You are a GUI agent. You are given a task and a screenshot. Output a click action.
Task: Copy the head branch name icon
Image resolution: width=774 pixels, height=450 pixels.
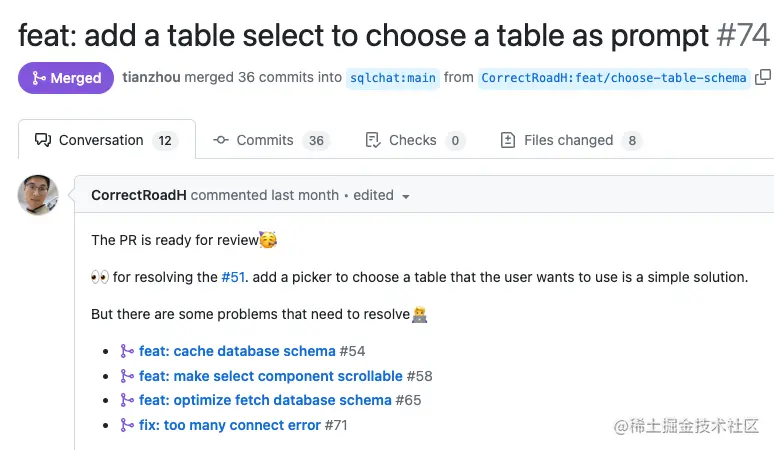(x=763, y=77)
